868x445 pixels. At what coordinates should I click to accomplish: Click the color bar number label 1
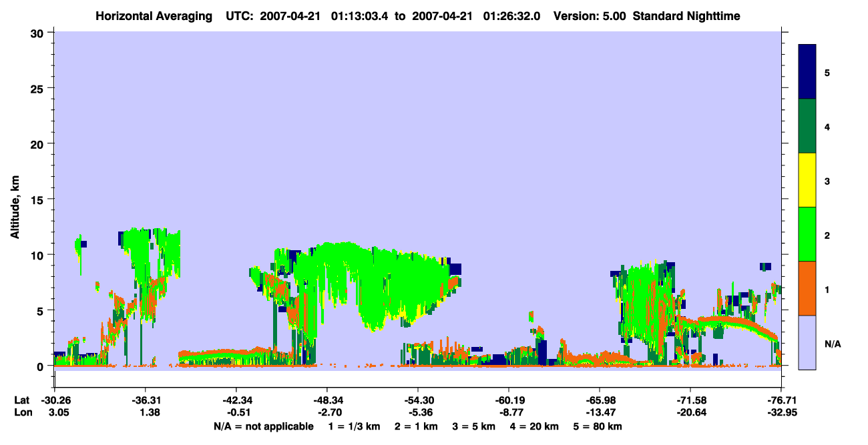(x=827, y=289)
